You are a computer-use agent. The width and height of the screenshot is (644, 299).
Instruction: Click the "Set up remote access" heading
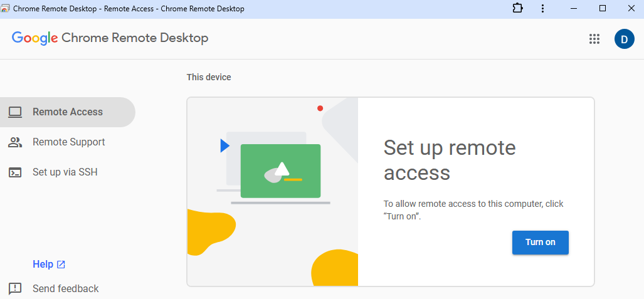[x=450, y=160]
